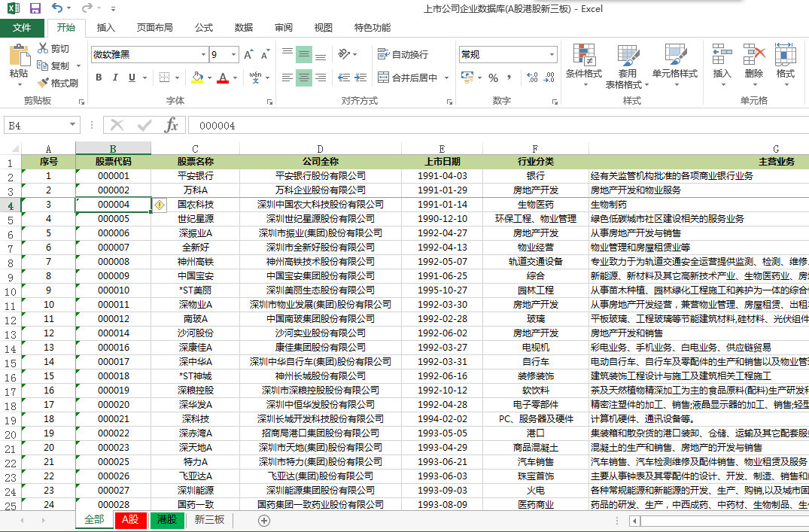The image size is (809, 532).
Task: Open the Name Box dropdown arrow
Action: [73, 125]
